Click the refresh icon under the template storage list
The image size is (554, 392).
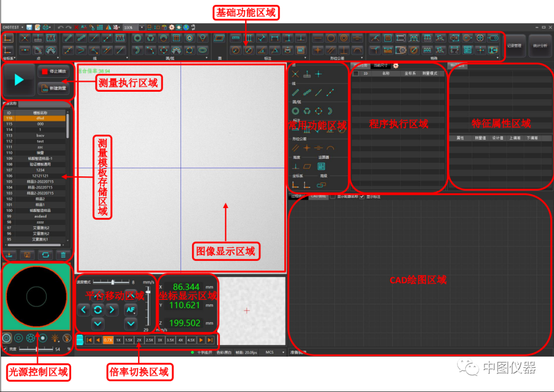tap(45, 255)
